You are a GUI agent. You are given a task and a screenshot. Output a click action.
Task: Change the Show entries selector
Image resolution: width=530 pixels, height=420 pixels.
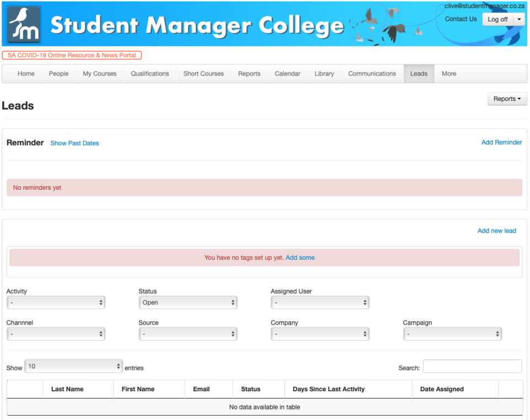(x=73, y=366)
